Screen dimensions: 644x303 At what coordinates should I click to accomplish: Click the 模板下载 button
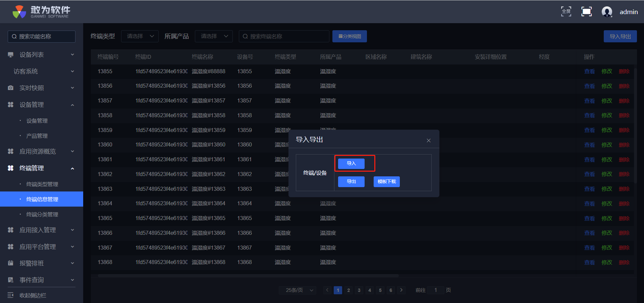pyautogui.click(x=386, y=182)
